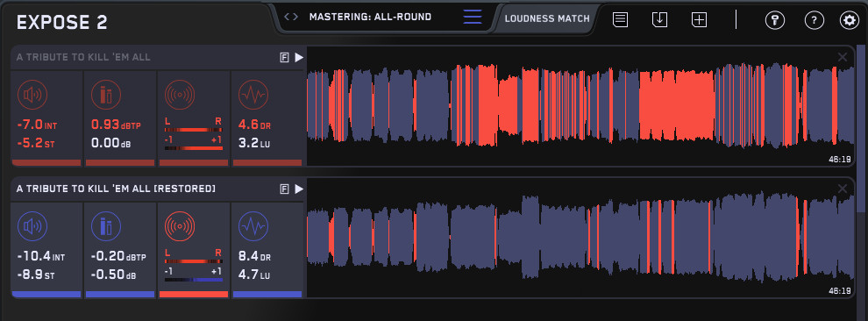The width and height of the screenshot is (868, 321).
Task: Select the 4.6 DR dynamic range value
Action: tap(254, 125)
